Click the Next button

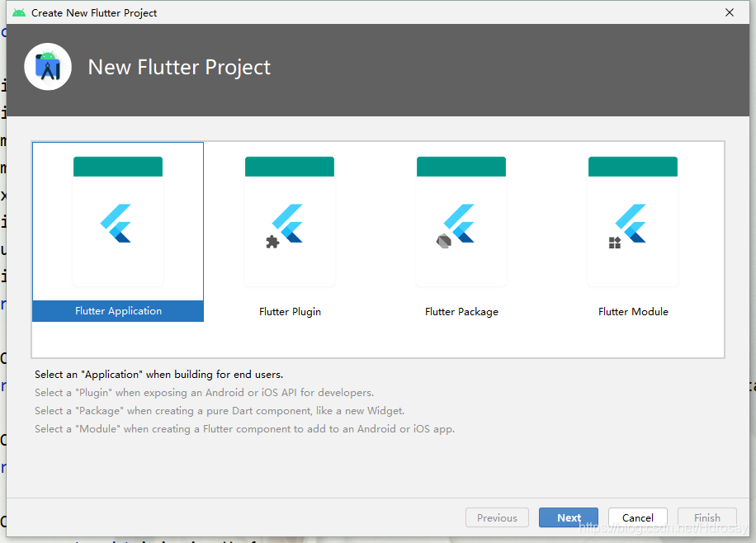[x=569, y=517]
